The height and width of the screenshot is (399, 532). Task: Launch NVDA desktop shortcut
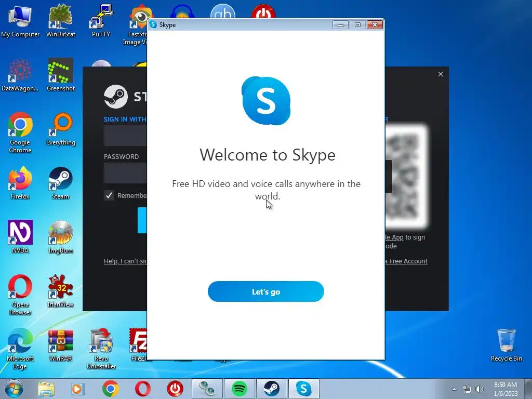[20, 237]
